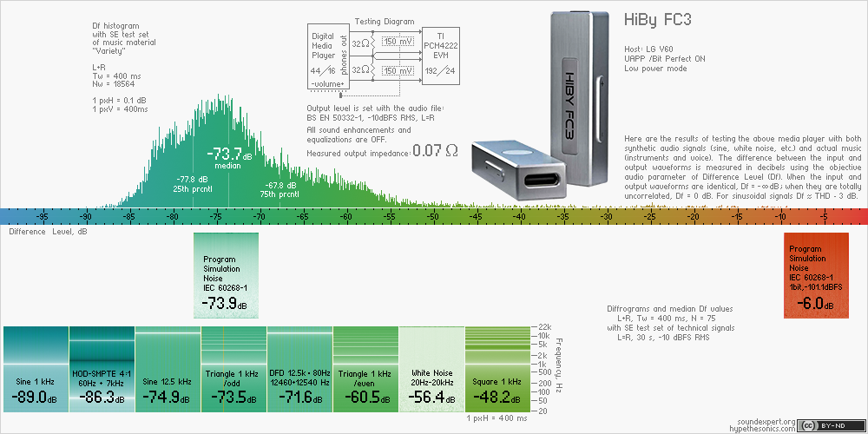Click the Low power mode text
Viewport: 868px width, 434px height.
click(655, 68)
